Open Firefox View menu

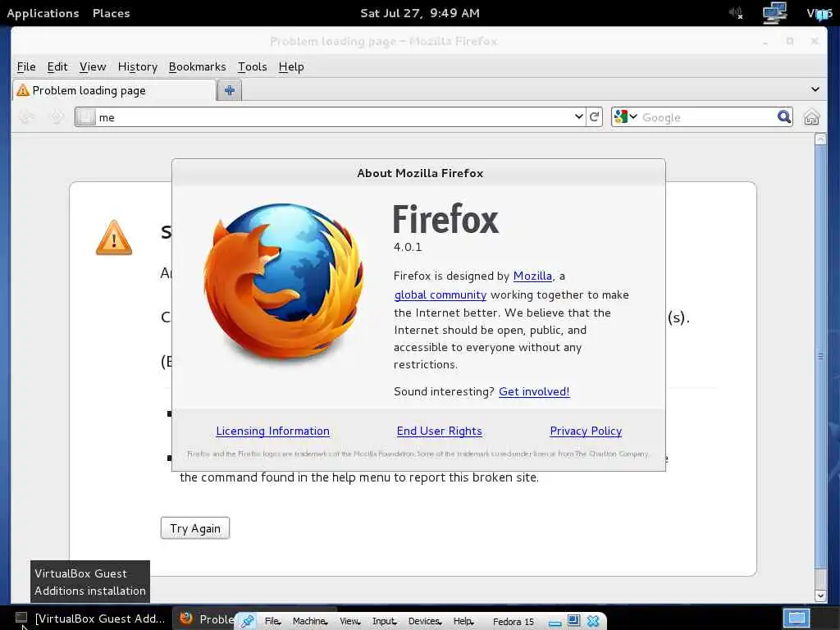point(93,66)
